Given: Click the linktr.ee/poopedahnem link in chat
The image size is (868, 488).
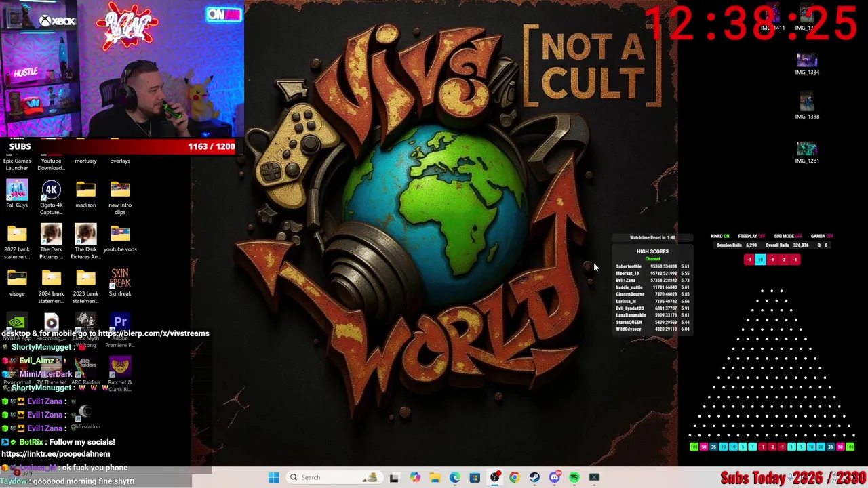Looking at the screenshot, I should point(56,454).
